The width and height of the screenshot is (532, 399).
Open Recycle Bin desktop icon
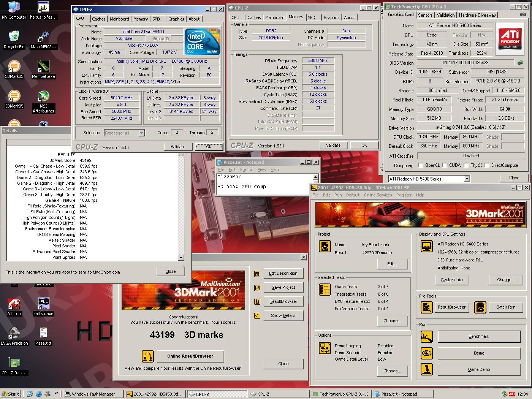click(x=14, y=40)
